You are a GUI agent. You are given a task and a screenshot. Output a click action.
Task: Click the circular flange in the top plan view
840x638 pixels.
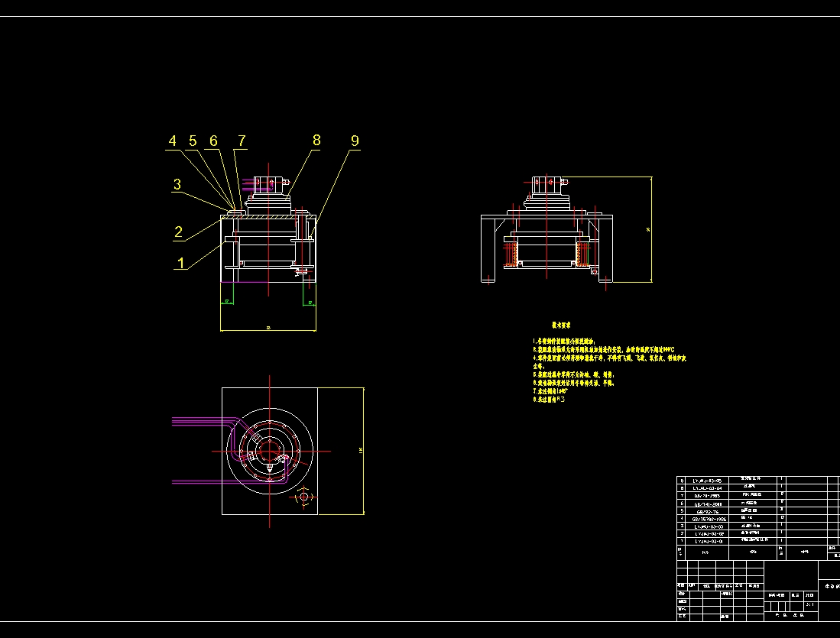(270, 451)
